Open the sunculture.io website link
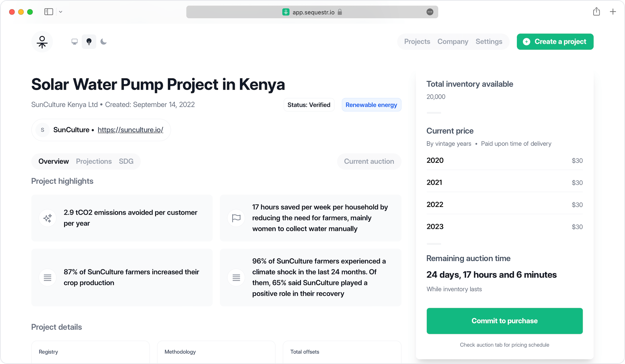Viewport: 625px width, 364px height. coord(130,130)
